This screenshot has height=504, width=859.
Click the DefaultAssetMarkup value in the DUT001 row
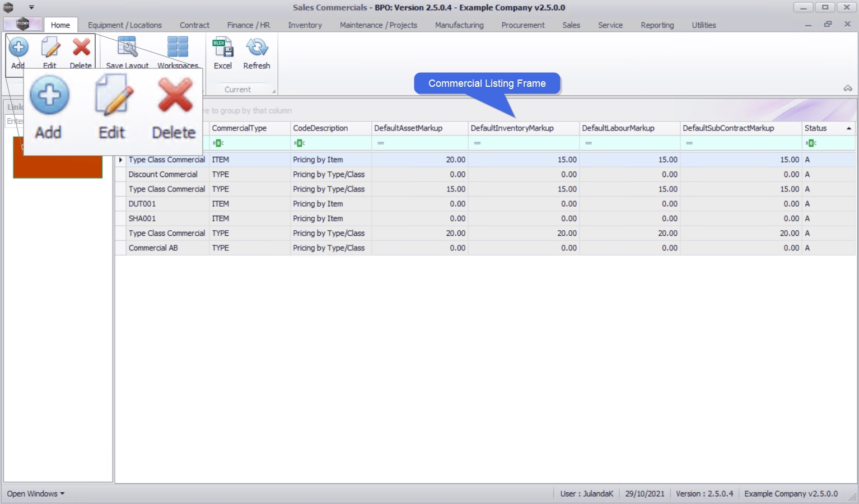click(x=457, y=204)
